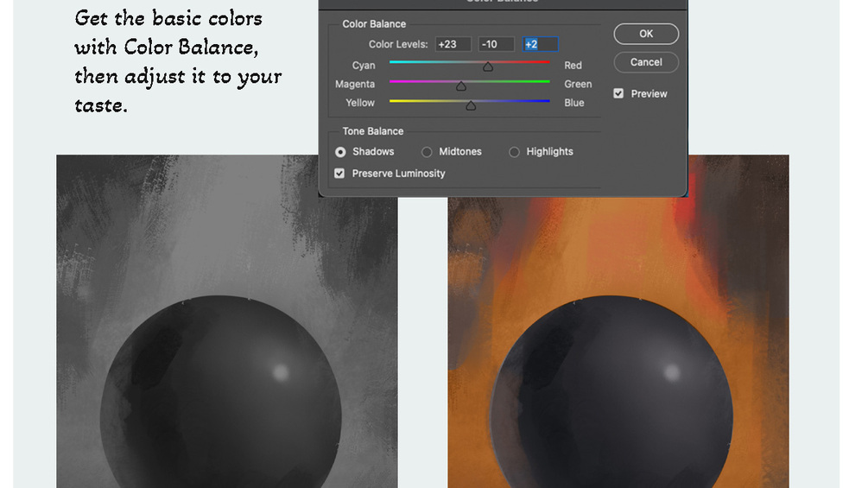Viewport: 868px width, 488px height.
Task: Click the Yellow label
Action: pyautogui.click(x=360, y=103)
